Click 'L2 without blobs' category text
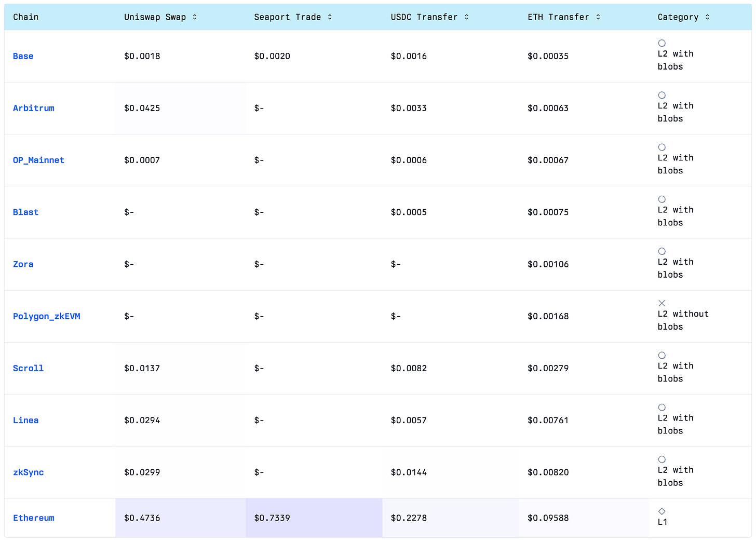The width and height of the screenshot is (756, 543). point(683,320)
